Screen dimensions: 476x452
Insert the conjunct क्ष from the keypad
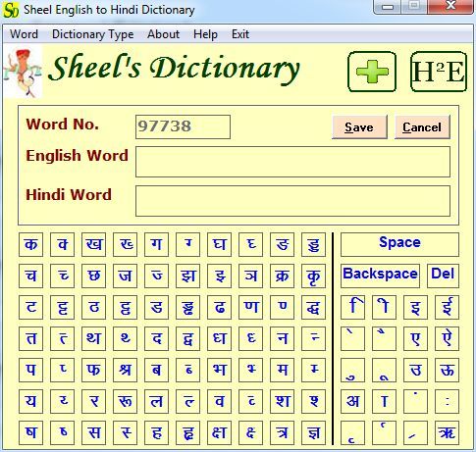[x=219, y=432]
